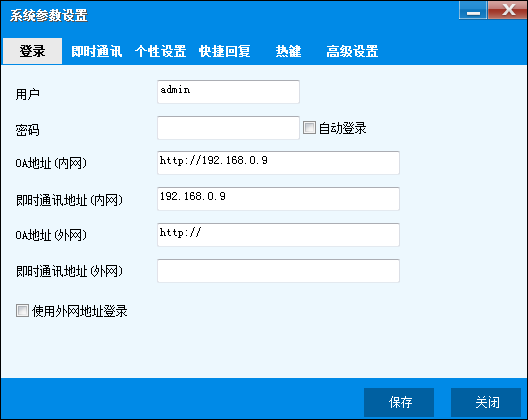
Task: Select the 快捷回复 tab
Action: (225, 51)
